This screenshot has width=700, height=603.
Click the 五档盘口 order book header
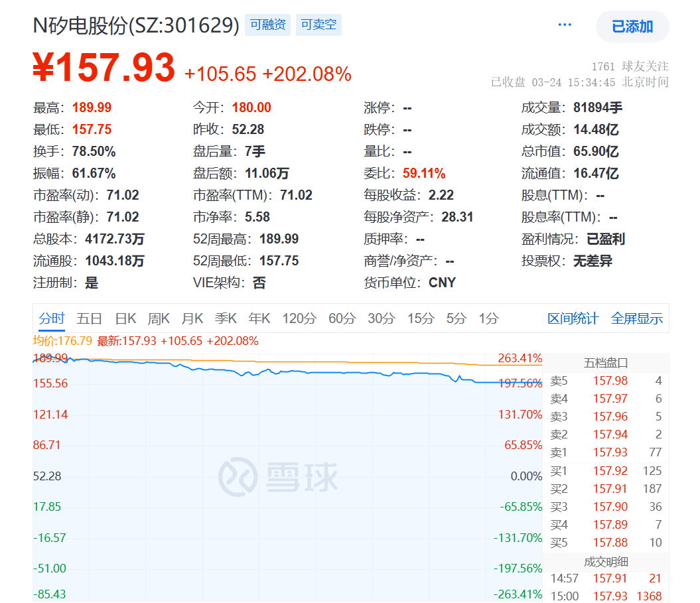(x=606, y=363)
